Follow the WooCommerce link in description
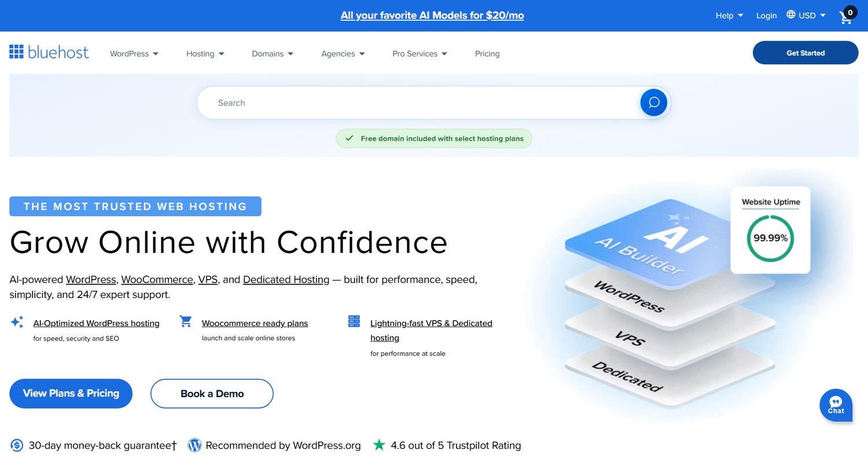This screenshot has width=868, height=470. point(157,280)
